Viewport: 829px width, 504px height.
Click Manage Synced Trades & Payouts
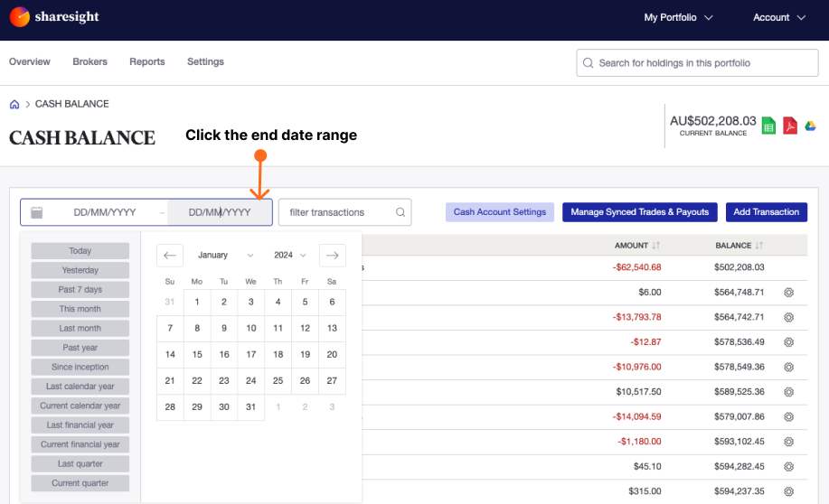coord(640,212)
